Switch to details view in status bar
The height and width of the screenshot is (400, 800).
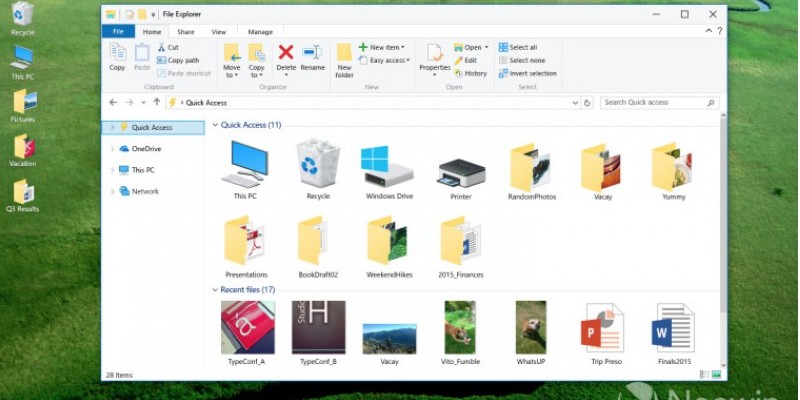(x=705, y=374)
